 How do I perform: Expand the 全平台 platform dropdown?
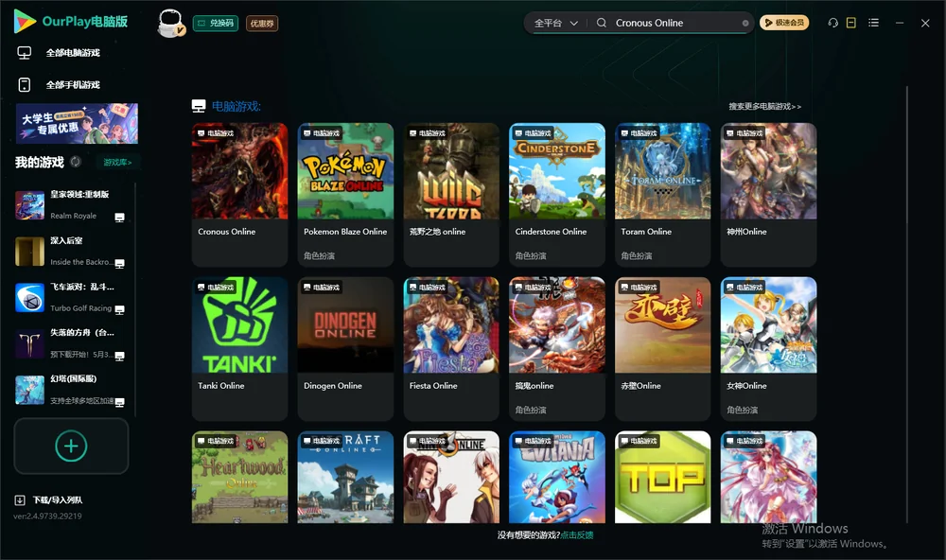[x=555, y=23]
